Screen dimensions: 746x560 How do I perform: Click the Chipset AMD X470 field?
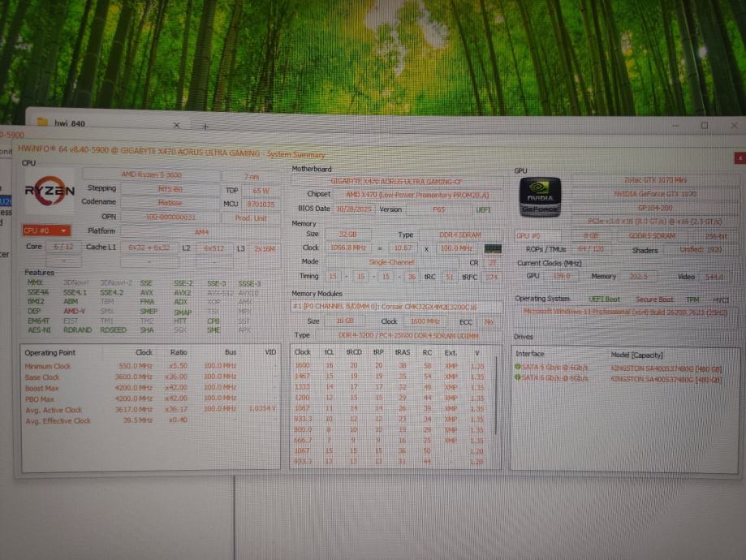(417, 195)
